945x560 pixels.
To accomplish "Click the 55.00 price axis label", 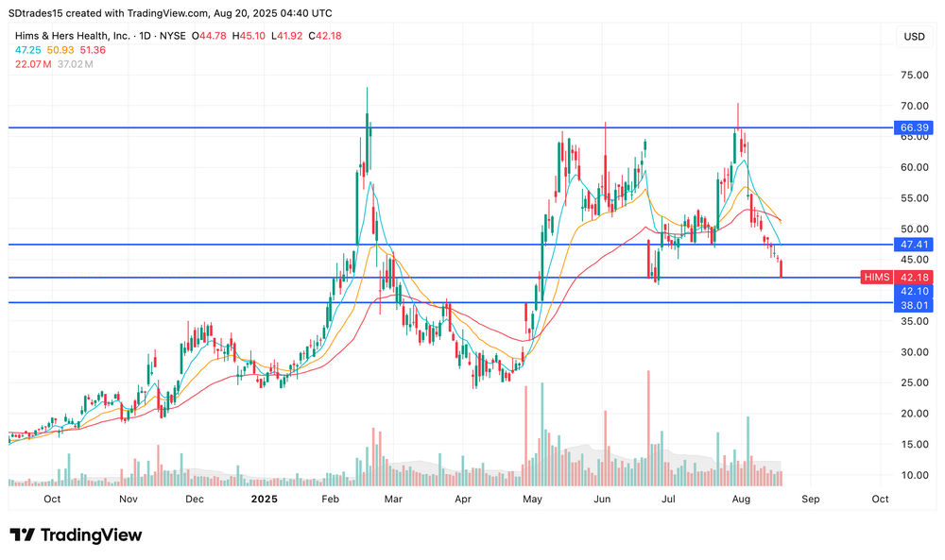I will tap(914, 198).
